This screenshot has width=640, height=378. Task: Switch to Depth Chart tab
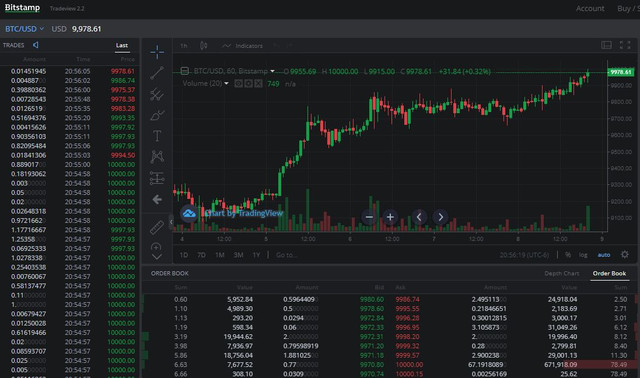[x=561, y=273]
